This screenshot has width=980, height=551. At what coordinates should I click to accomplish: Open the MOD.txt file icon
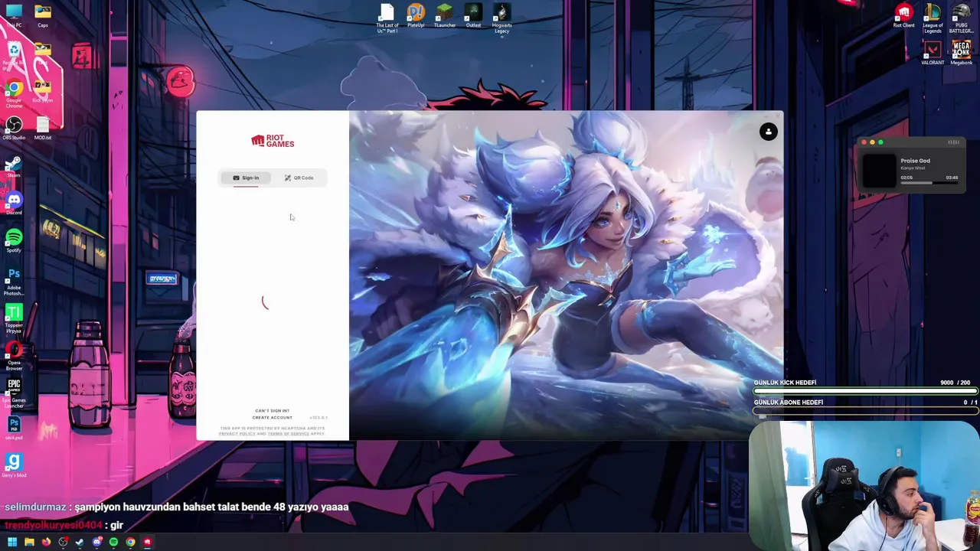point(43,127)
